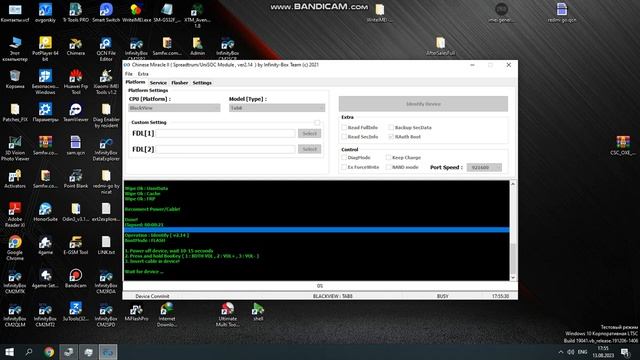Viewport: 640px width, 360px height.
Task: Switch to the Settings tab
Action: (202, 82)
